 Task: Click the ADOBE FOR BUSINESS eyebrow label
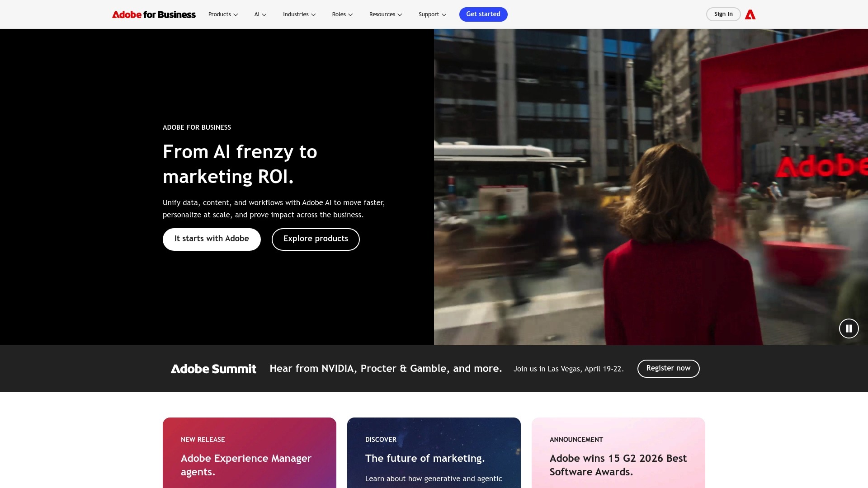click(x=197, y=127)
